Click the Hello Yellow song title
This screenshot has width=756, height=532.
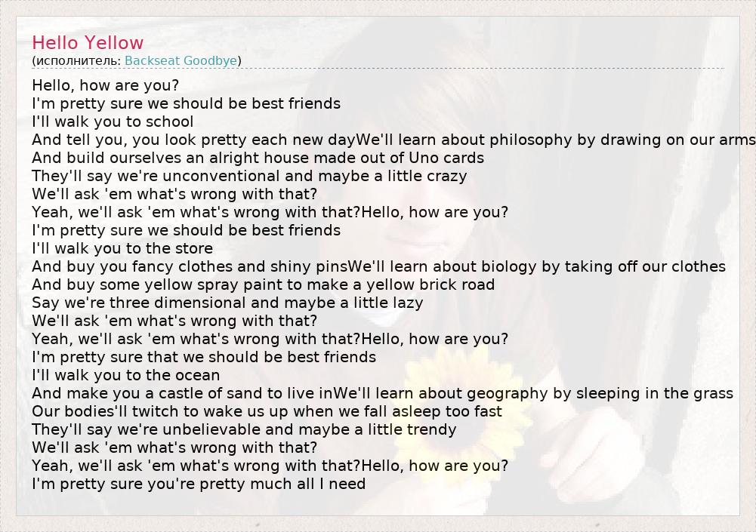coord(88,43)
